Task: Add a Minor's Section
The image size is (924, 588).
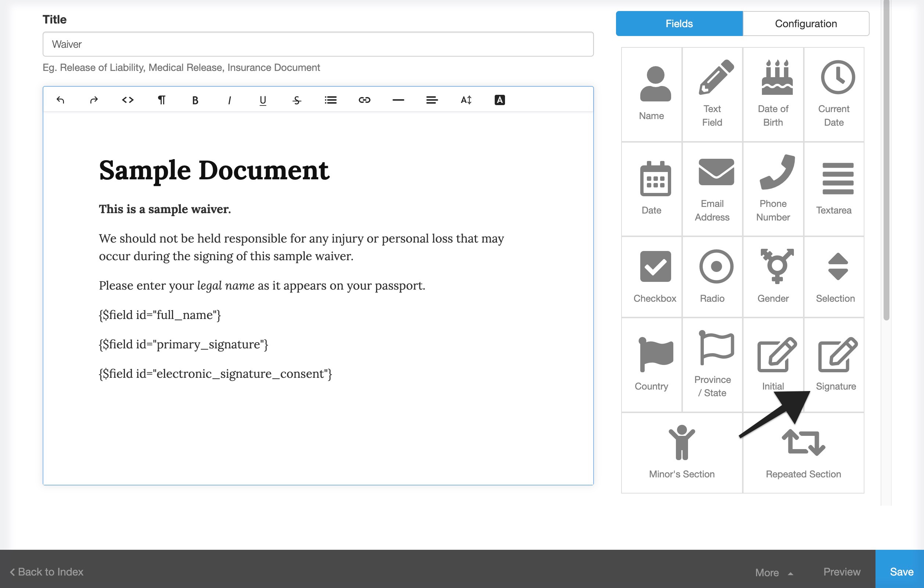Action: [x=682, y=453]
